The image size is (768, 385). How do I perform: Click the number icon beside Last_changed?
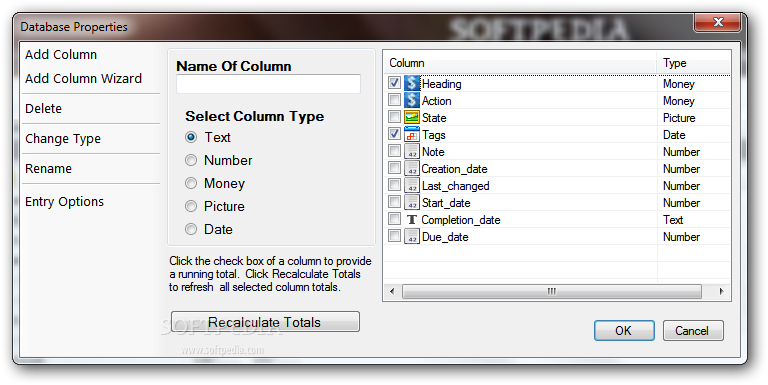(x=412, y=186)
